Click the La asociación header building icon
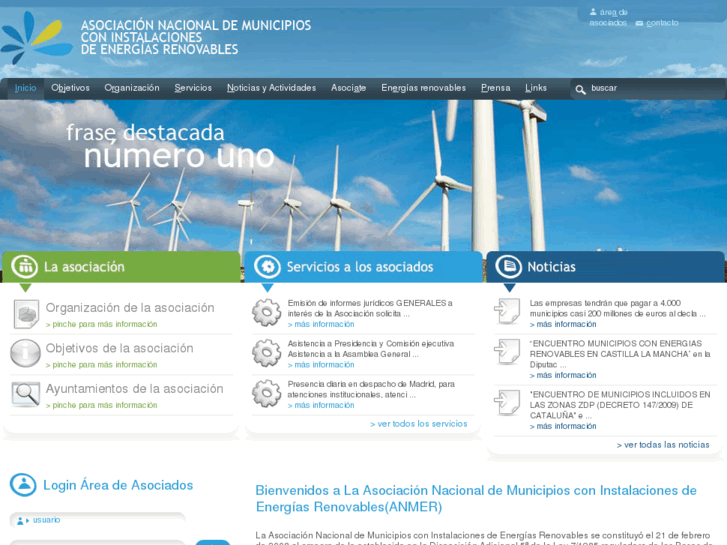 click(25, 266)
